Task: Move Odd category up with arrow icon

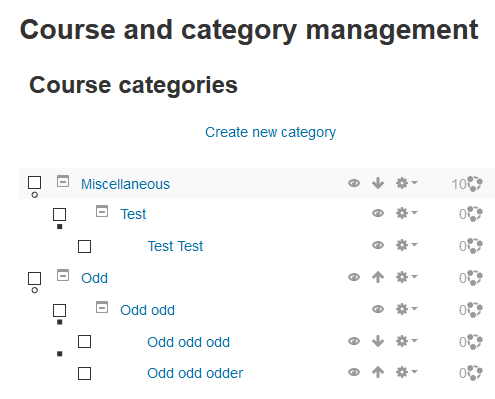Action: 378,277
